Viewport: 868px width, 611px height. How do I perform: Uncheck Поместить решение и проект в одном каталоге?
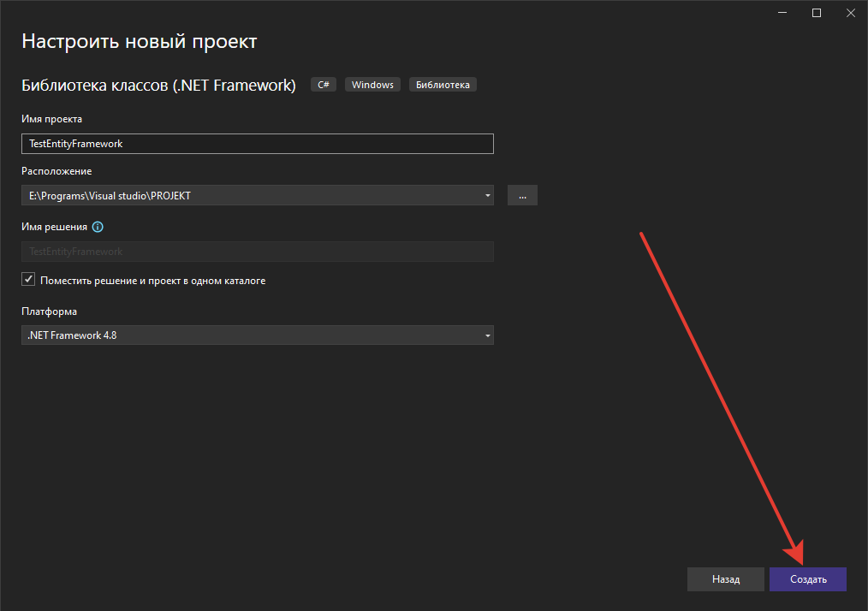[28, 280]
